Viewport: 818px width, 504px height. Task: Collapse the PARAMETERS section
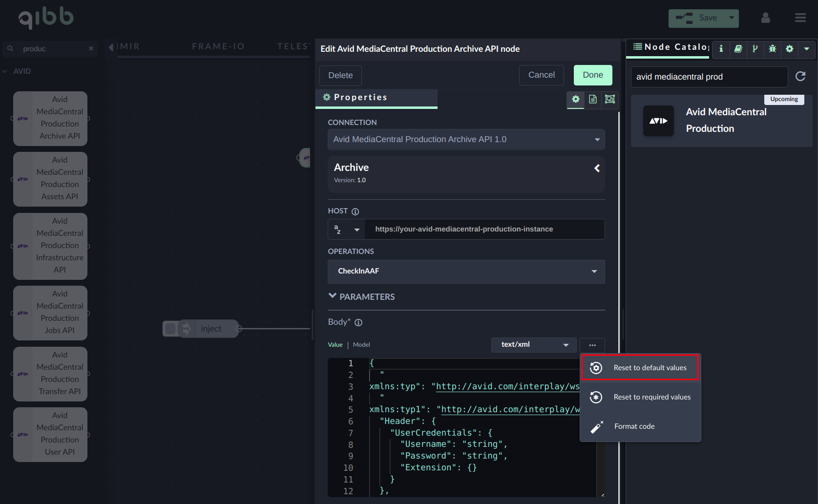[x=333, y=296]
